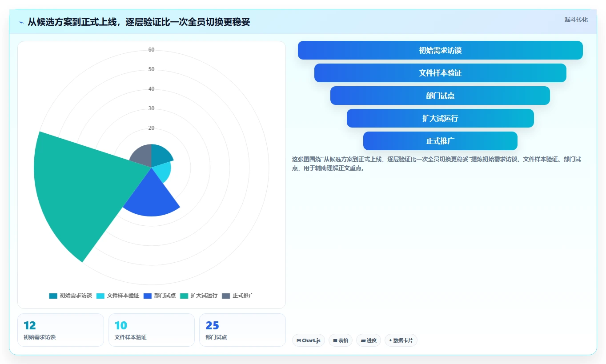The height and width of the screenshot is (364, 606).
Task: Click the axis label 60
Action: [152, 50]
